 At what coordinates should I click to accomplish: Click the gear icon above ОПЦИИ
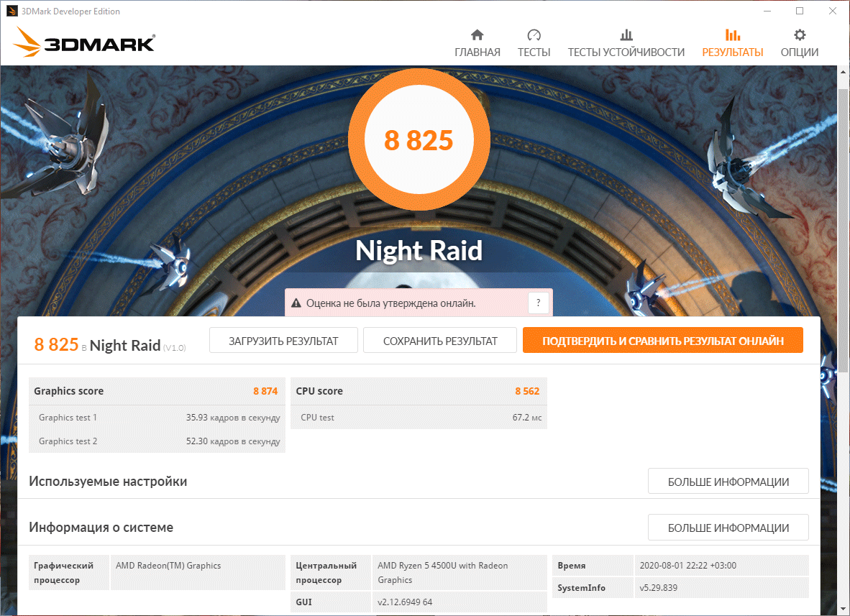click(x=800, y=35)
